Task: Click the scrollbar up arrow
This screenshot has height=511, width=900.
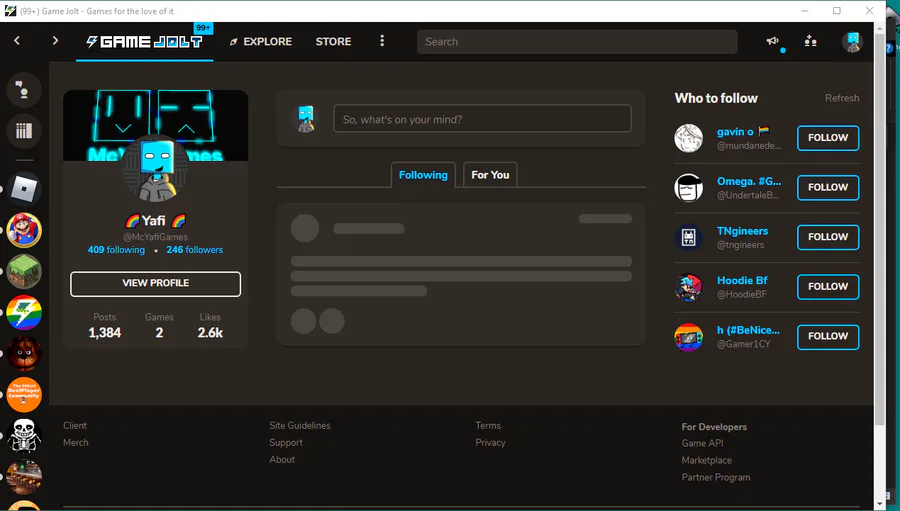Action: click(x=880, y=28)
